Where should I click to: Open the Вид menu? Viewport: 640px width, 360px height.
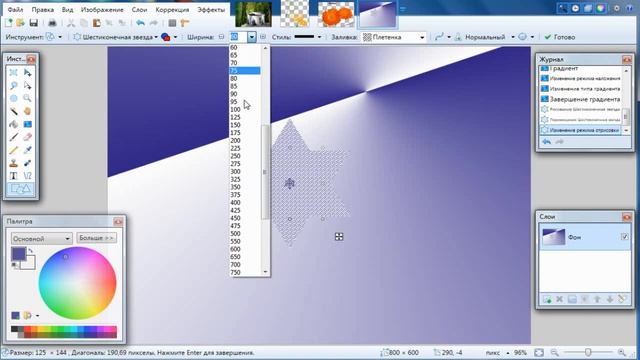(67, 9)
